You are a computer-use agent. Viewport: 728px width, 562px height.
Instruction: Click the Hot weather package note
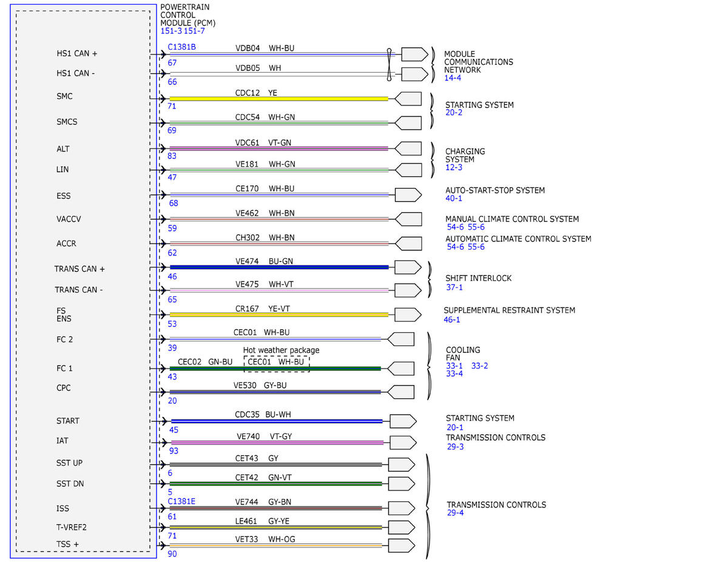(x=281, y=350)
